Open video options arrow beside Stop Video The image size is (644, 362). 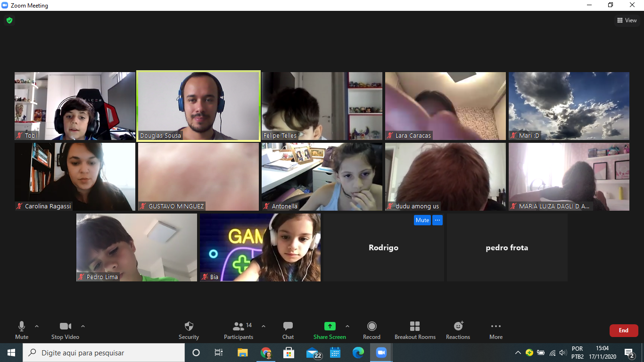click(x=83, y=326)
